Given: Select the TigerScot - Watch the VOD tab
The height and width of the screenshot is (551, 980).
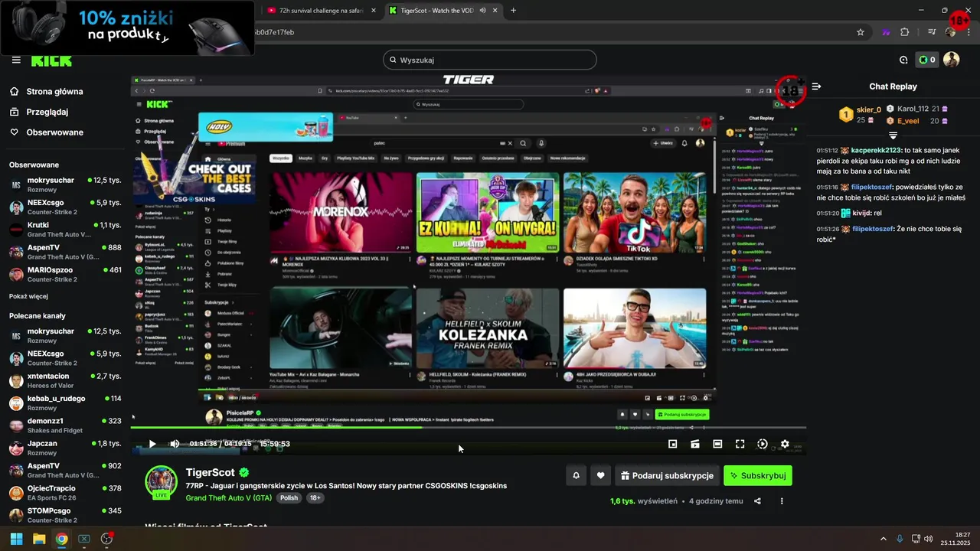Looking at the screenshot, I should 444,11.
